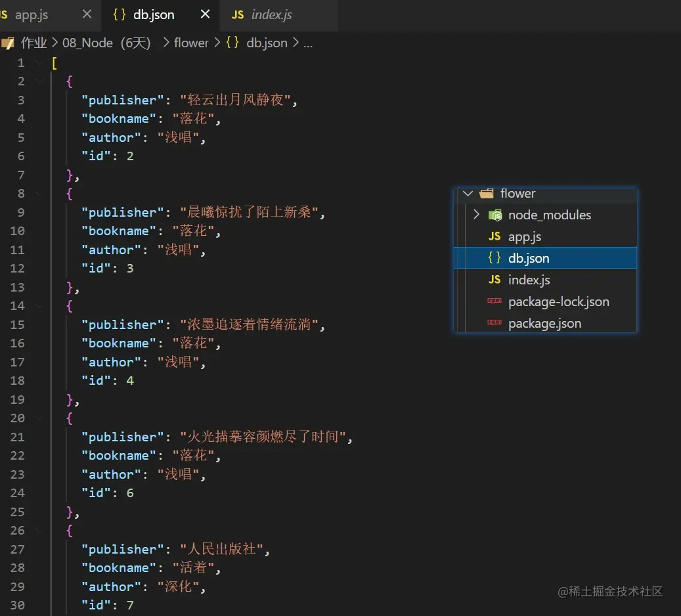This screenshot has height=616, width=681.
Task: Open index.js in the explorer tree
Action: [529, 280]
